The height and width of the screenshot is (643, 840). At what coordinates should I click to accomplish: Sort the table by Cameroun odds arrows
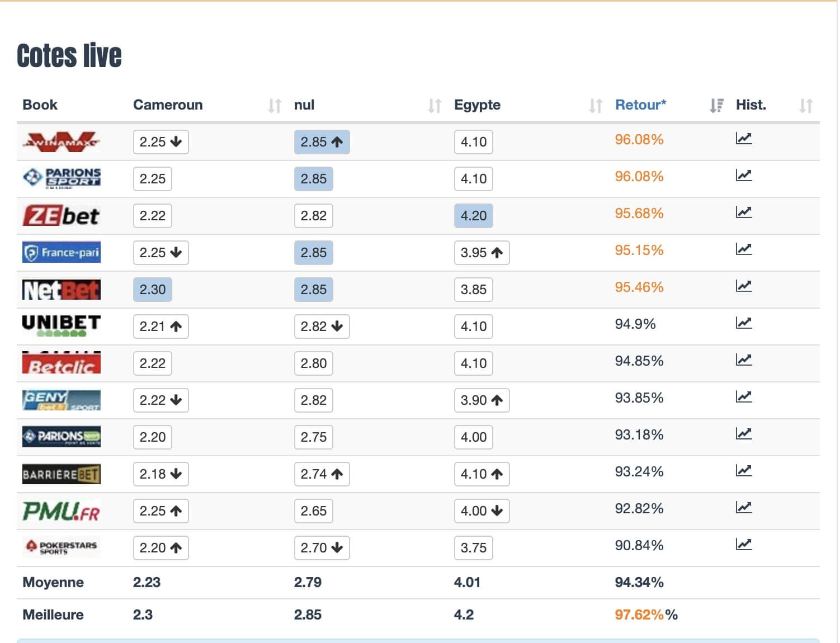point(275,105)
